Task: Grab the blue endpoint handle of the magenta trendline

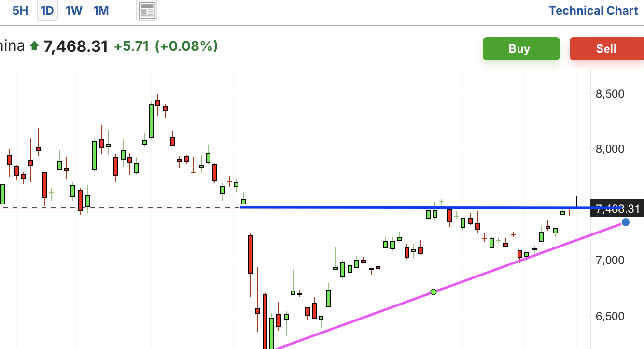Action: (x=626, y=222)
